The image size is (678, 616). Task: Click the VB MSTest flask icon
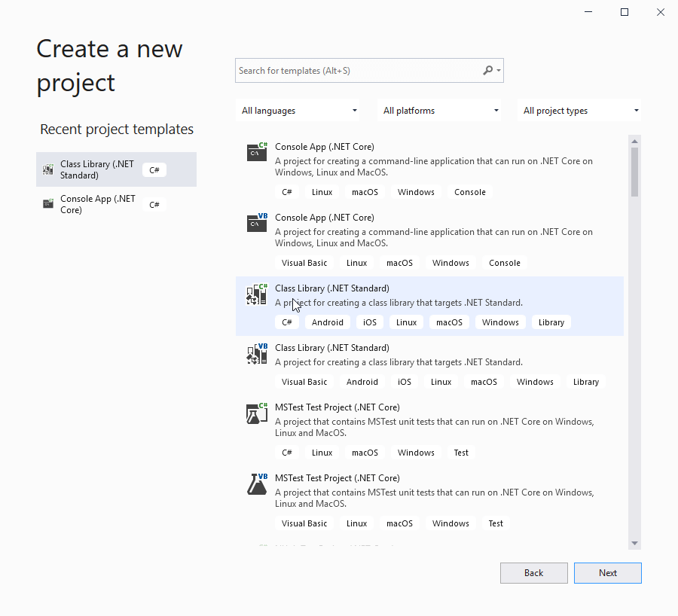point(257,484)
